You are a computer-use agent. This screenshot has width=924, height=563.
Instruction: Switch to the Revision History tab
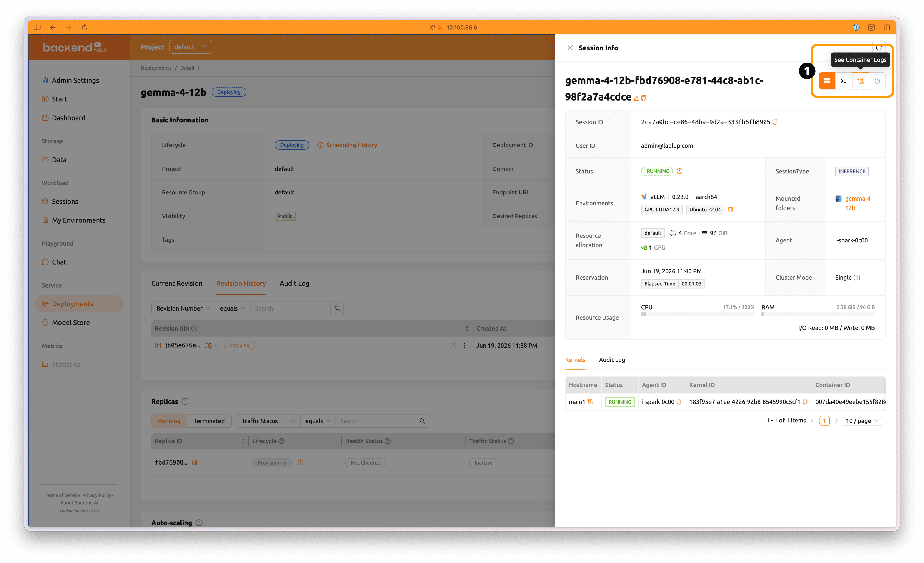(x=241, y=283)
